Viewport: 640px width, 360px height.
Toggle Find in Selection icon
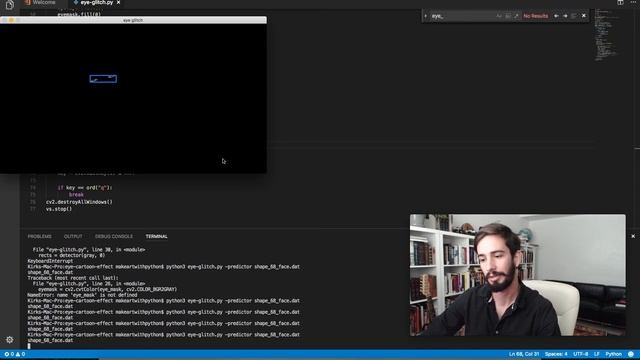[x=574, y=16]
